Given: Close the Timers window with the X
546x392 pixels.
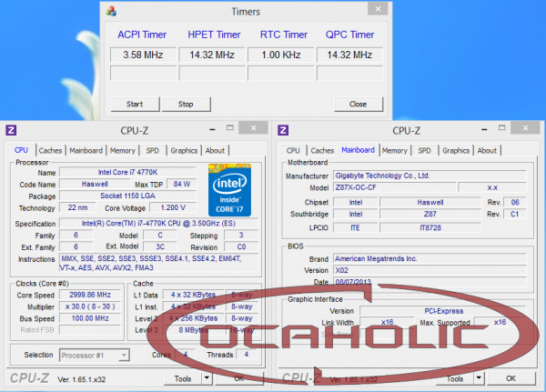Looking at the screenshot, I should (378, 9).
